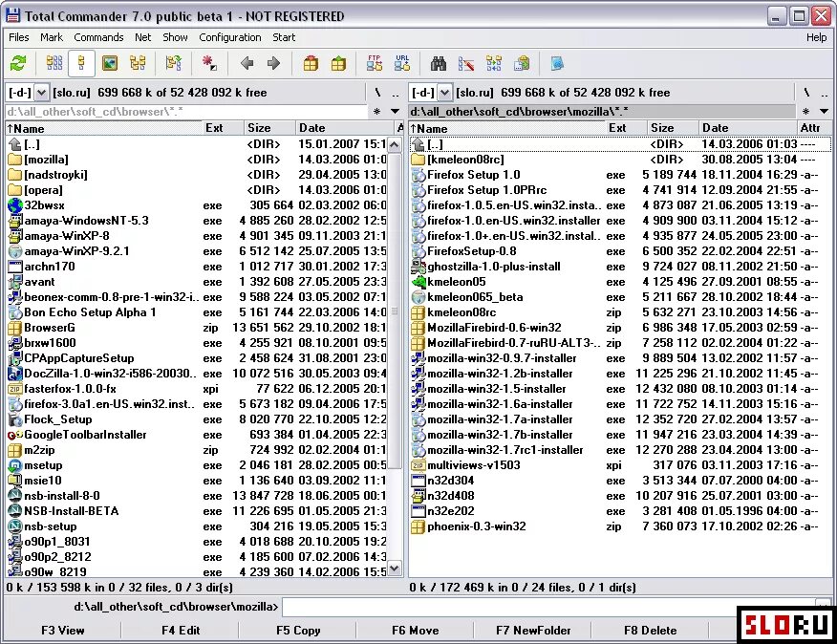The width and height of the screenshot is (837, 644).
Task: Open the Help menu
Action: coord(816,37)
